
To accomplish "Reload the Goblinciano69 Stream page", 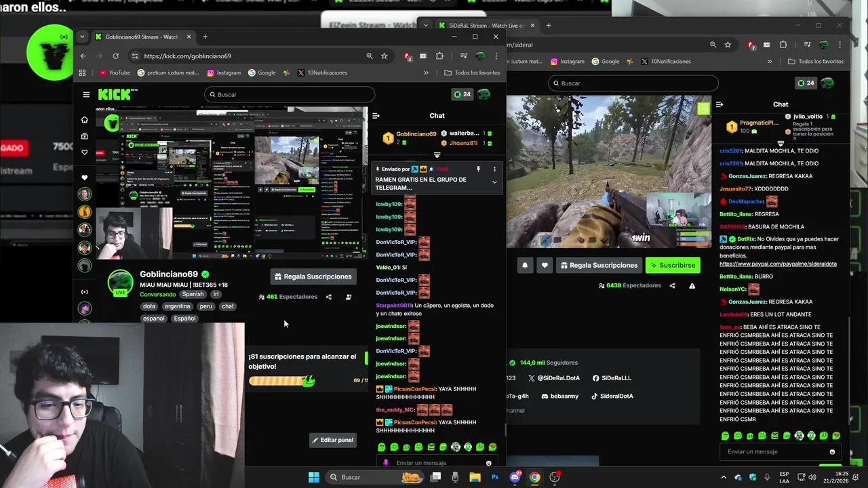I will click(x=115, y=56).
